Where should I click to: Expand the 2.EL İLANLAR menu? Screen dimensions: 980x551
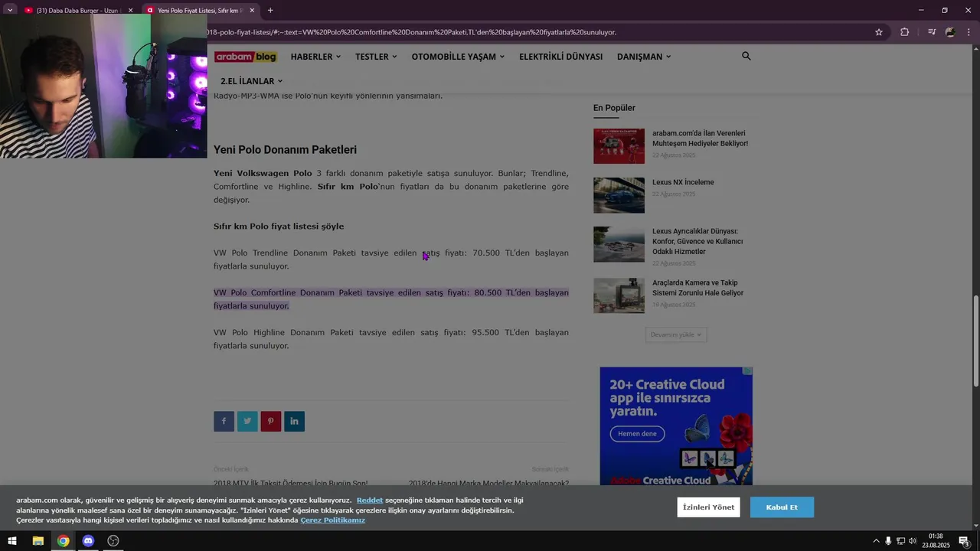point(252,81)
